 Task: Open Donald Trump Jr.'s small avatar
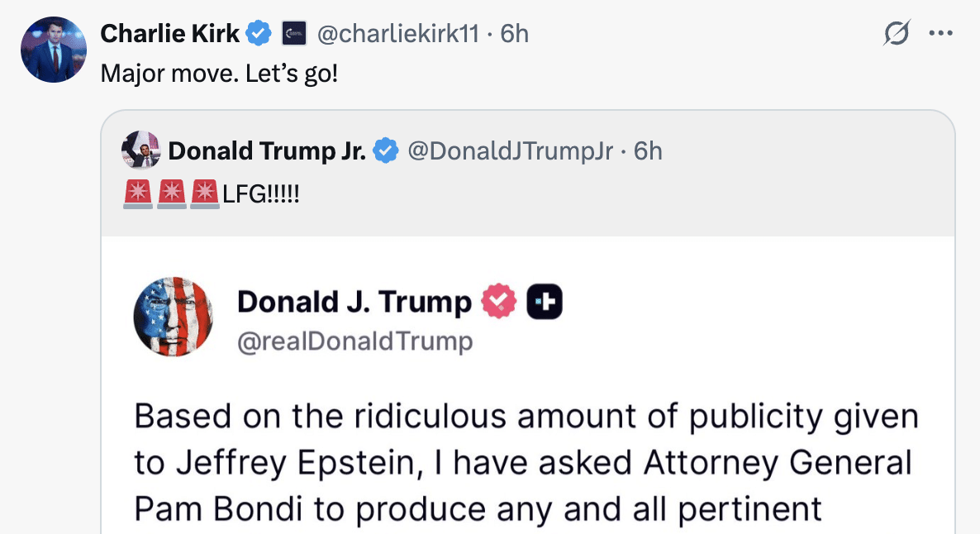pos(141,150)
